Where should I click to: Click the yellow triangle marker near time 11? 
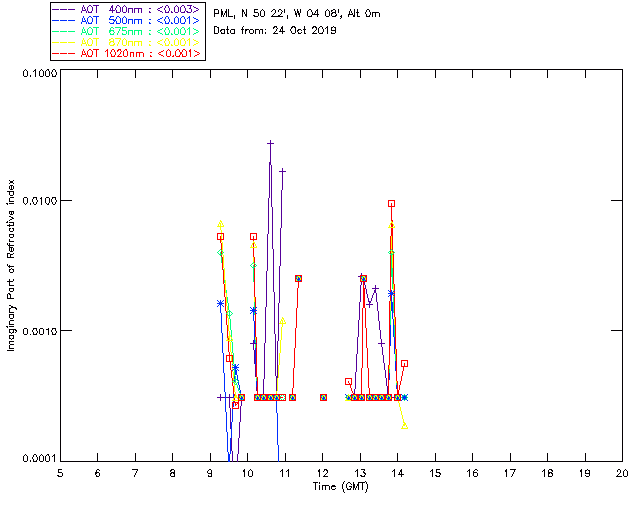tap(283, 321)
